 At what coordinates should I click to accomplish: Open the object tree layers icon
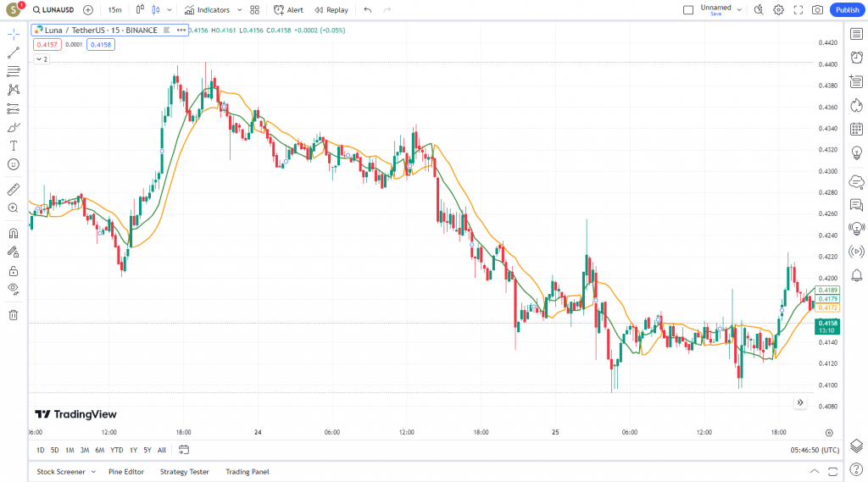coord(856,446)
